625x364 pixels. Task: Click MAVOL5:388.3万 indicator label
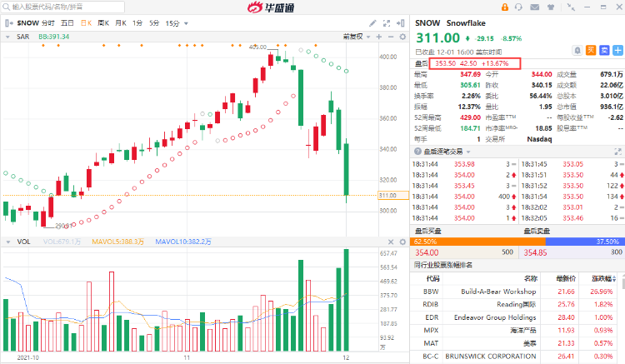117,242
